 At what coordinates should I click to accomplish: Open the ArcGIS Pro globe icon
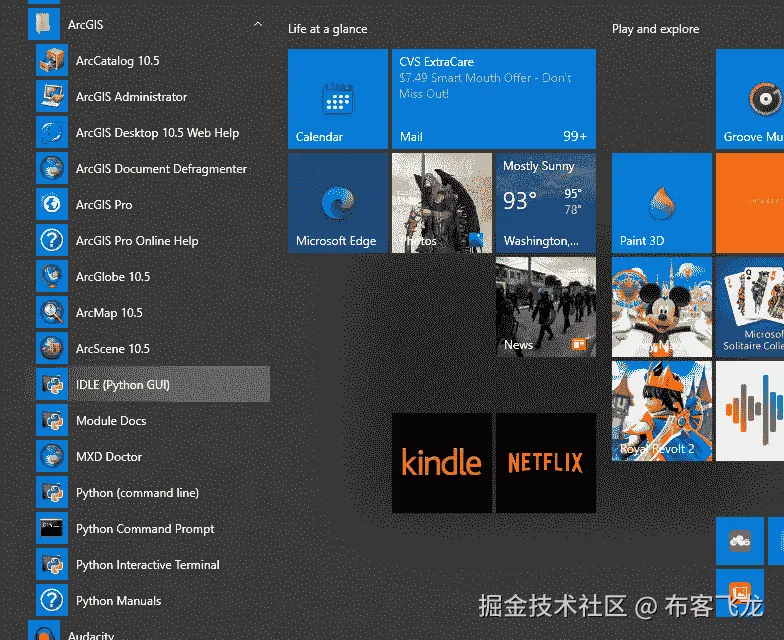(x=52, y=204)
